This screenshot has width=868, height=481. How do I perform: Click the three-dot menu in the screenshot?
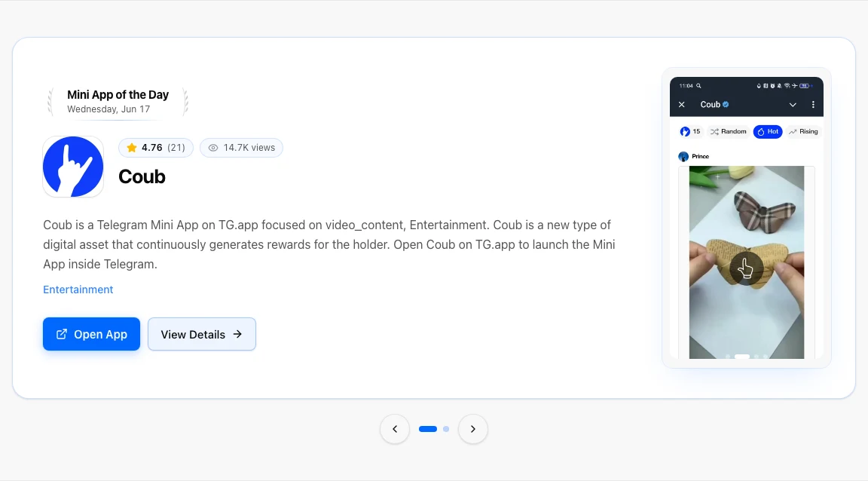click(813, 105)
